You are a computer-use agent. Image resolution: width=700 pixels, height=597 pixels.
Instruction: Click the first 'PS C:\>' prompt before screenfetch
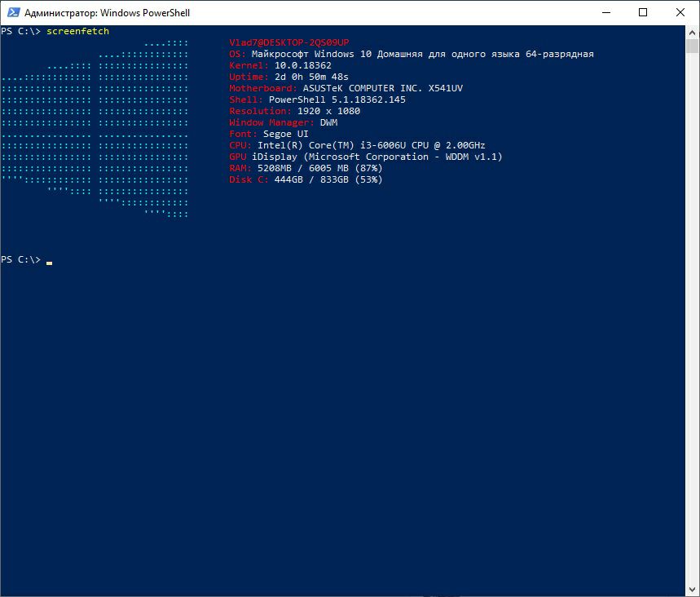pyautogui.click(x=20, y=31)
